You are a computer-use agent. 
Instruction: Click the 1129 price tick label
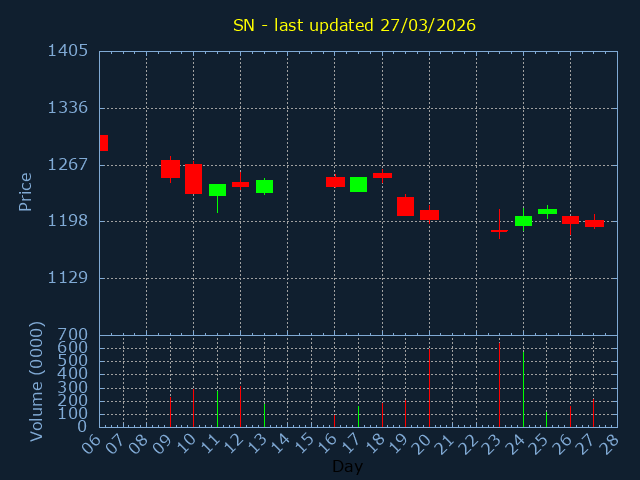pos(68,278)
